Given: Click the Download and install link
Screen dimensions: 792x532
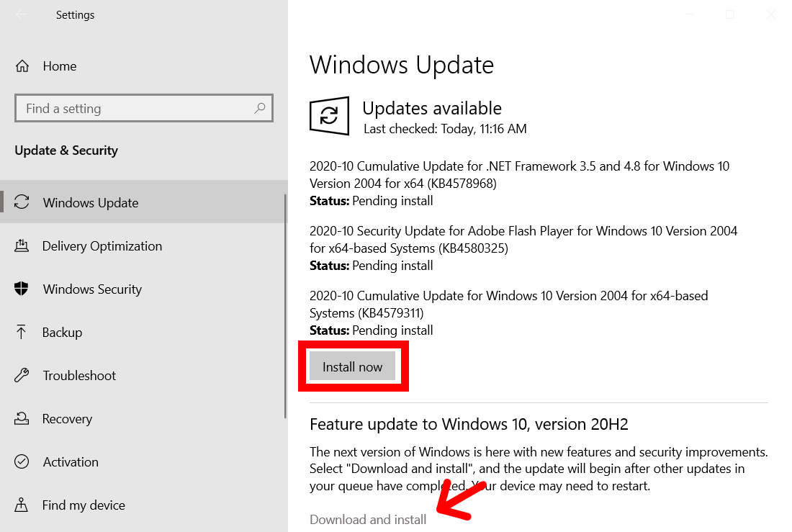Looking at the screenshot, I should [x=368, y=519].
